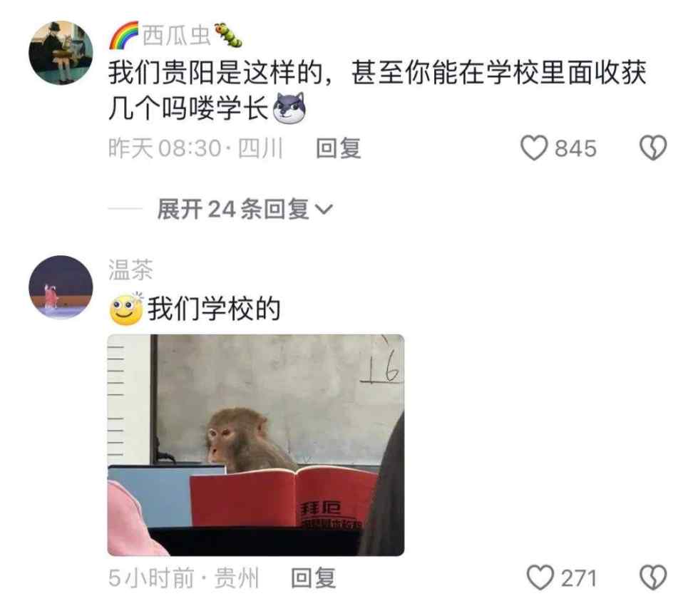Tap the timestamp 5小时前 · 贵州
The width and height of the screenshot is (698, 616).
click(183, 578)
